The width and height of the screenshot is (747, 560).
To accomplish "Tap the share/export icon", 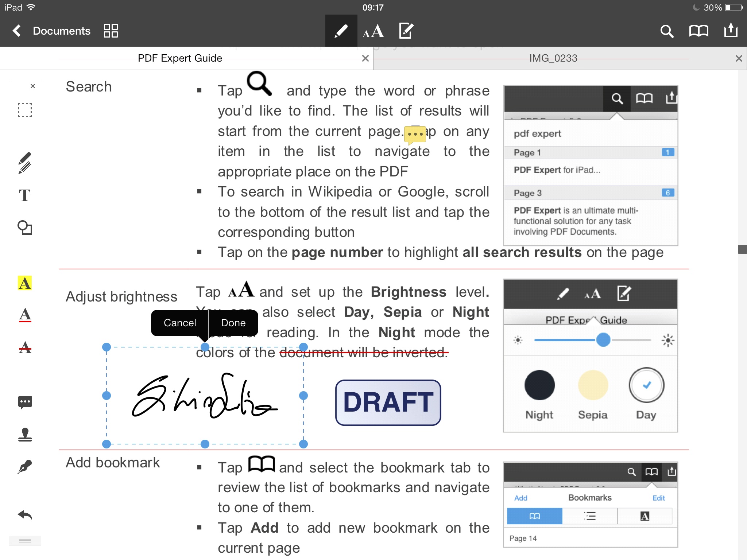I will (731, 30).
